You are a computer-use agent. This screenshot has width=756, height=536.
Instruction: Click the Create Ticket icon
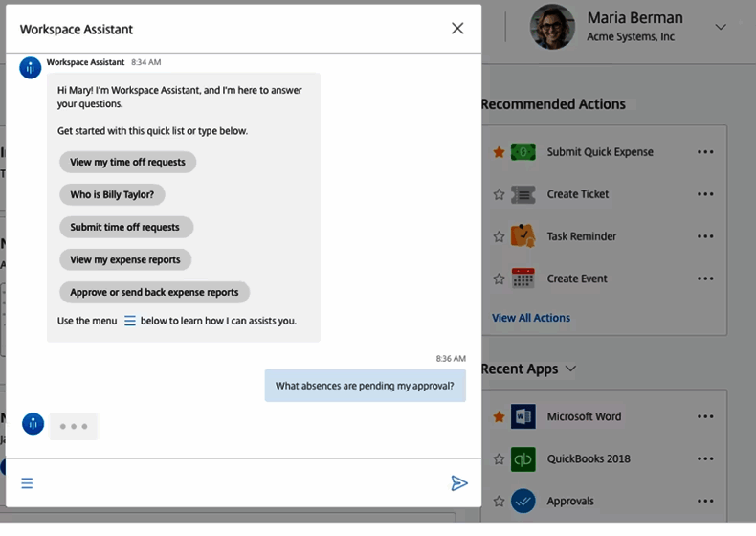523,194
